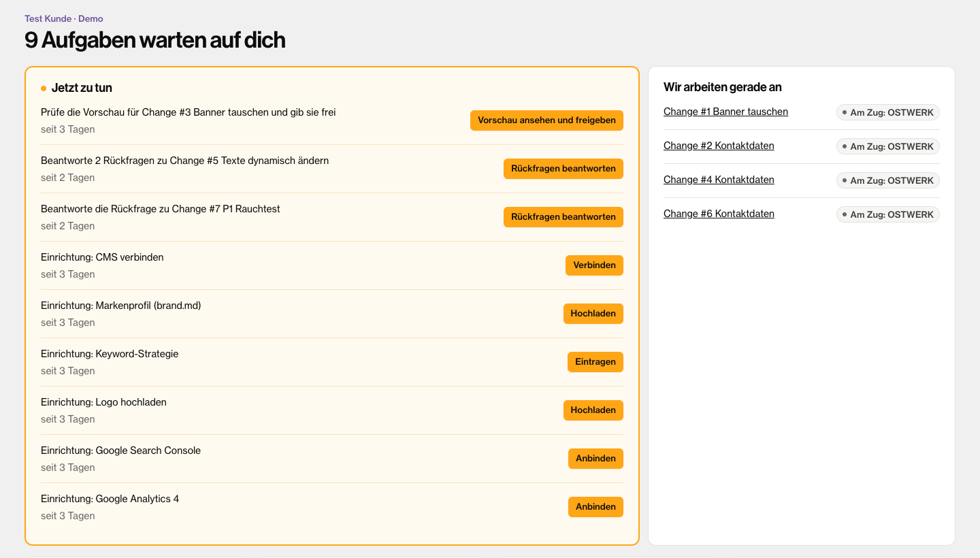Click 'Einrichtung: Markenprofil (brand.md)' task text

coord(121,306)
